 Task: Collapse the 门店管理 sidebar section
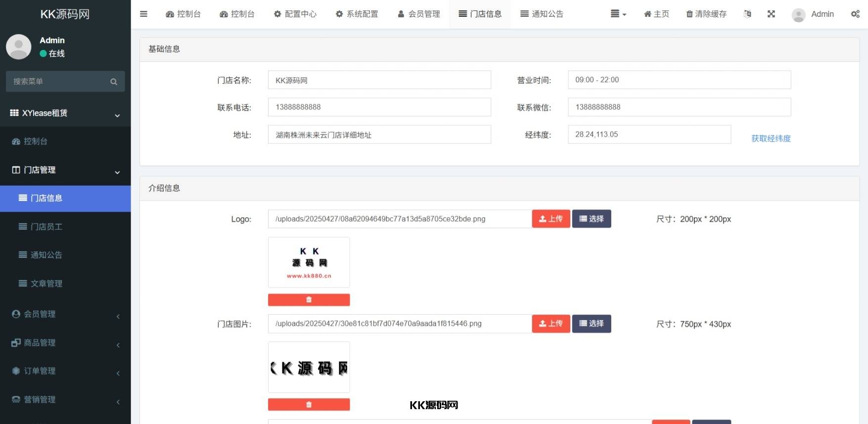point(65,170)
